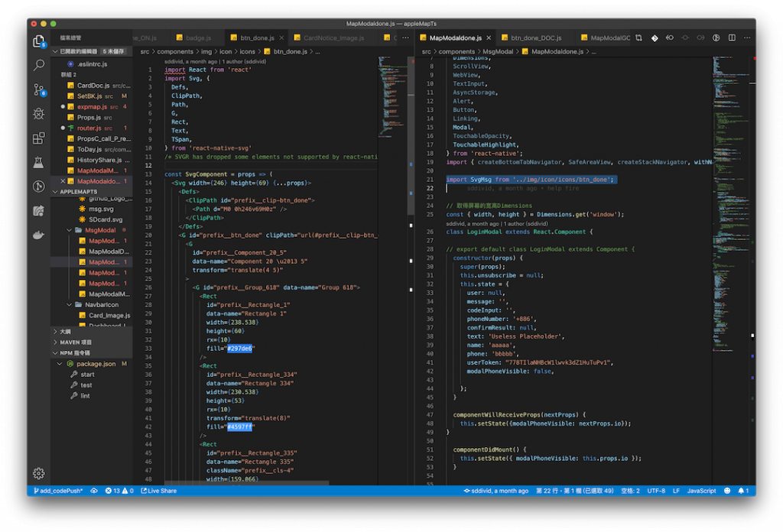Expand the 大綱 outline section

[55, 332]
